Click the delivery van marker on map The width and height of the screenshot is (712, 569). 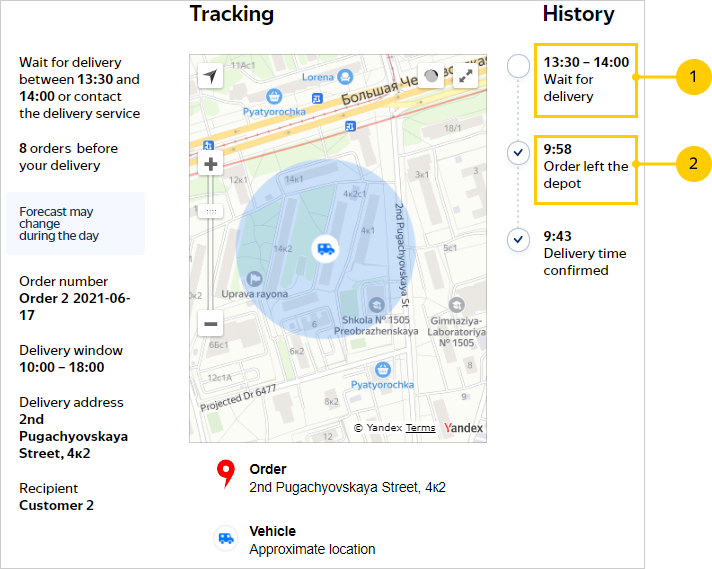[x=324, y=248]
